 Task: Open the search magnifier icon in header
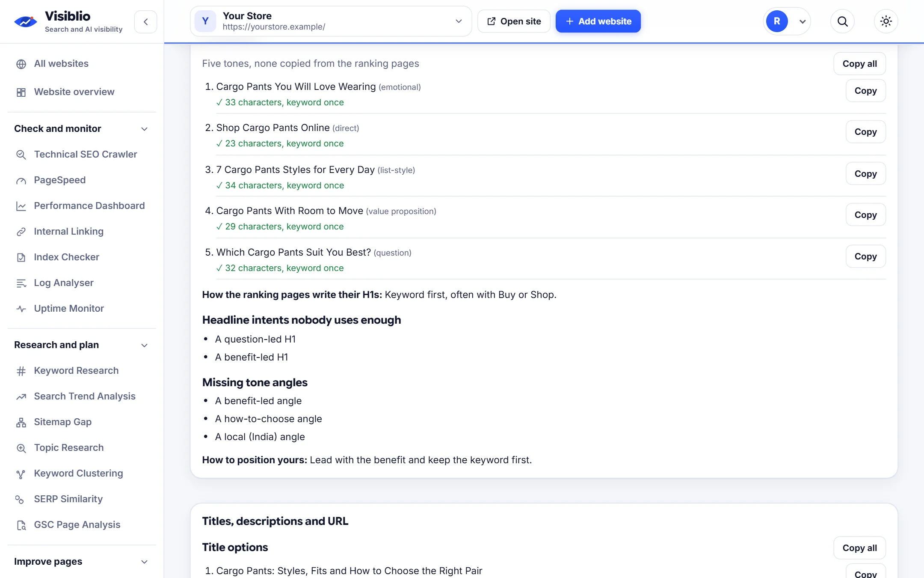click(x=842, y=21)
